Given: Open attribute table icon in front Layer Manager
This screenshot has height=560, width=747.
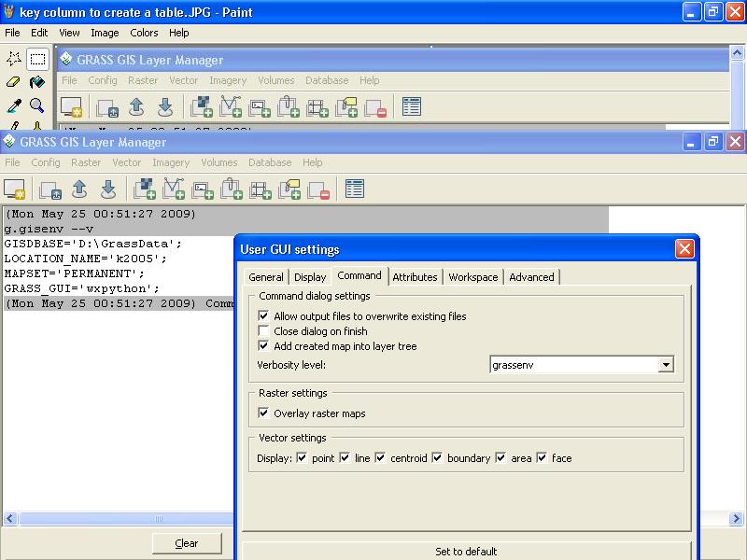Looking at the screenshot, I should 354,189.
